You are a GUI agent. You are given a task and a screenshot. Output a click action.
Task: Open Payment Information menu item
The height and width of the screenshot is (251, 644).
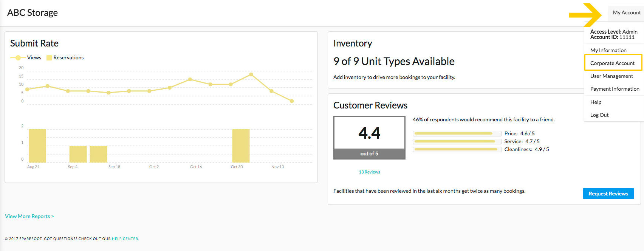[x=615, y=89]
